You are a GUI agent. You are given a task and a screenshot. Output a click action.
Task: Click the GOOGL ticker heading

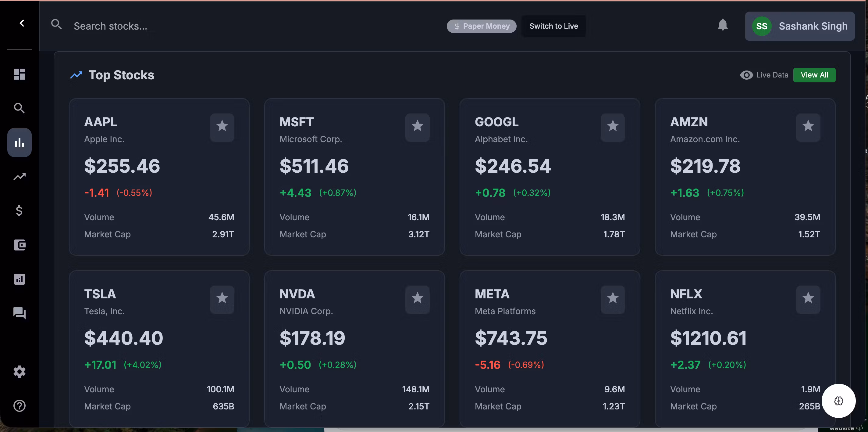pyautogui.click(x=497, y=122)
